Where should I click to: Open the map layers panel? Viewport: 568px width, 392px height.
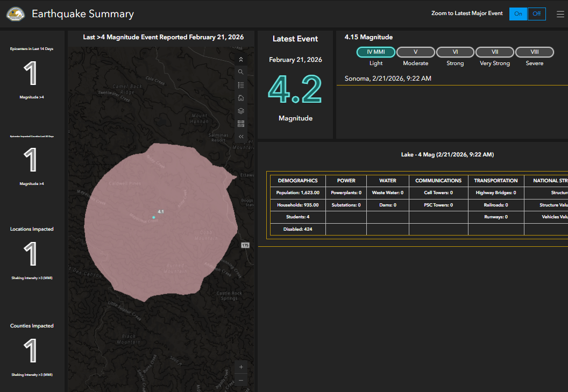click(241, 111)
